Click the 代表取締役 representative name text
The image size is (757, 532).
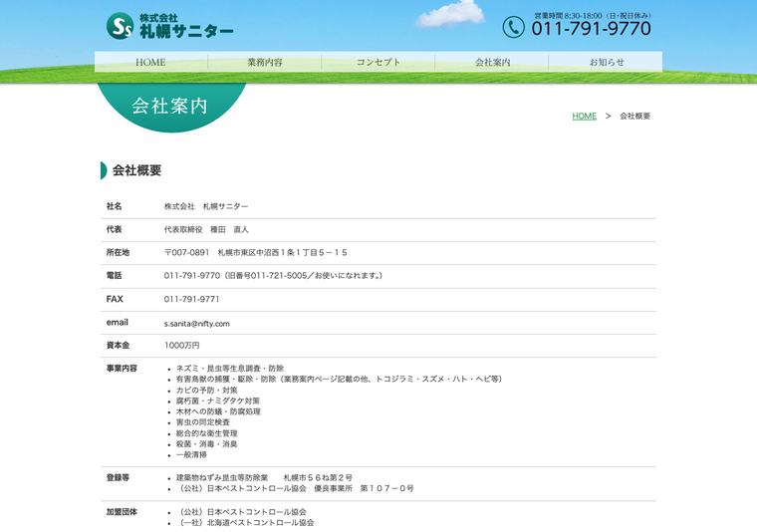pyautogui.click(x=206, y=229)
